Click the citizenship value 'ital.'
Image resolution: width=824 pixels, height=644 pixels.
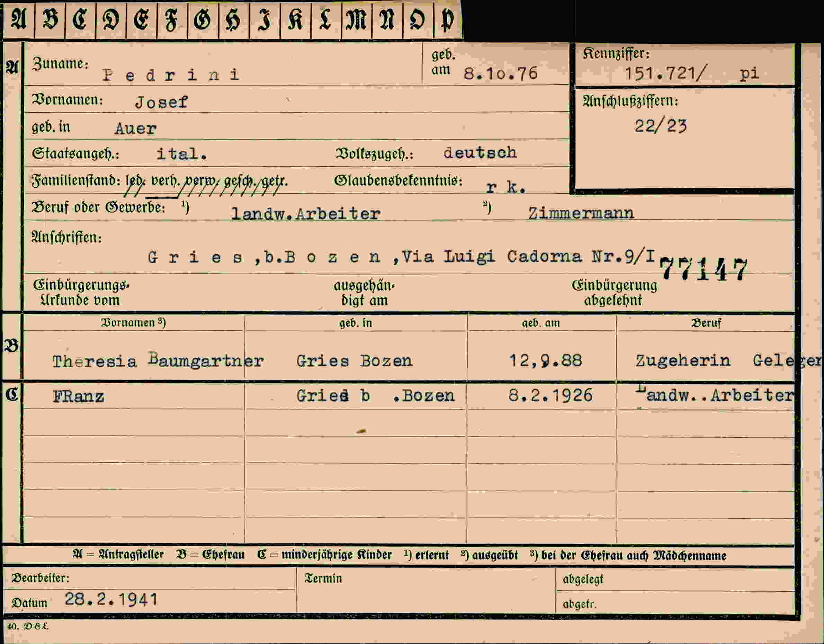pyautogui.click(x=182, y=153)
